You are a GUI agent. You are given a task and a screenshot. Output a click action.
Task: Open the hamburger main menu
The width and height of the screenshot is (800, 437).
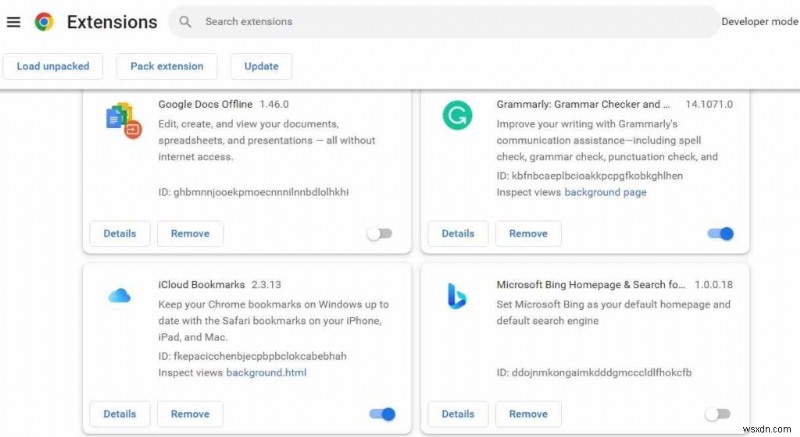coord(13,22)
